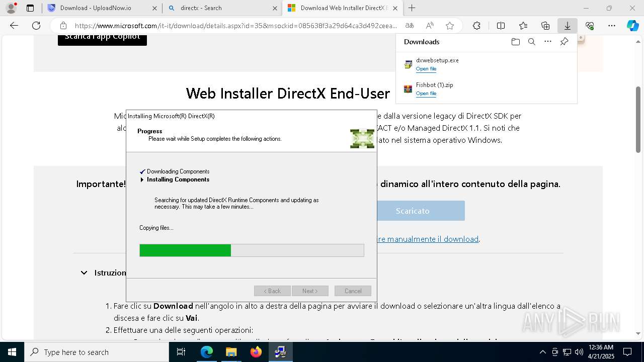644x362 pixels.
Task: Click Back button in DirectX setup
Action: pos(272,291)
